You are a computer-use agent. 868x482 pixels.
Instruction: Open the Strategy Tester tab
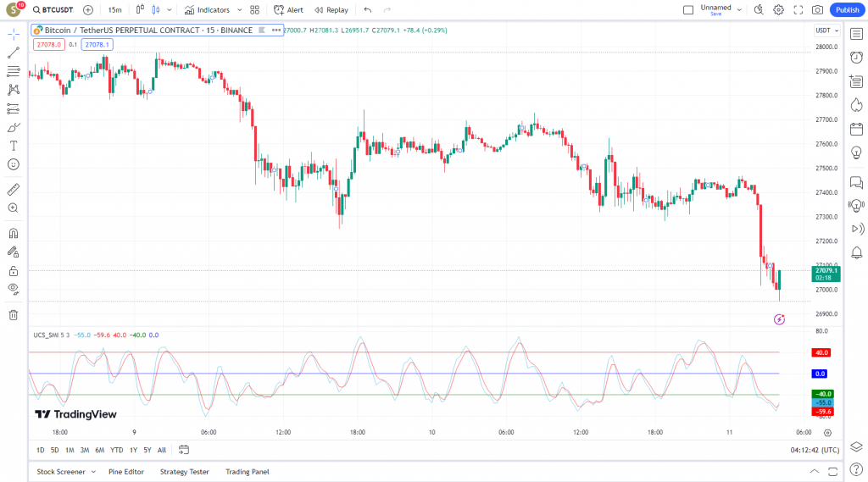pyautogui.click(x=184, y=472)
